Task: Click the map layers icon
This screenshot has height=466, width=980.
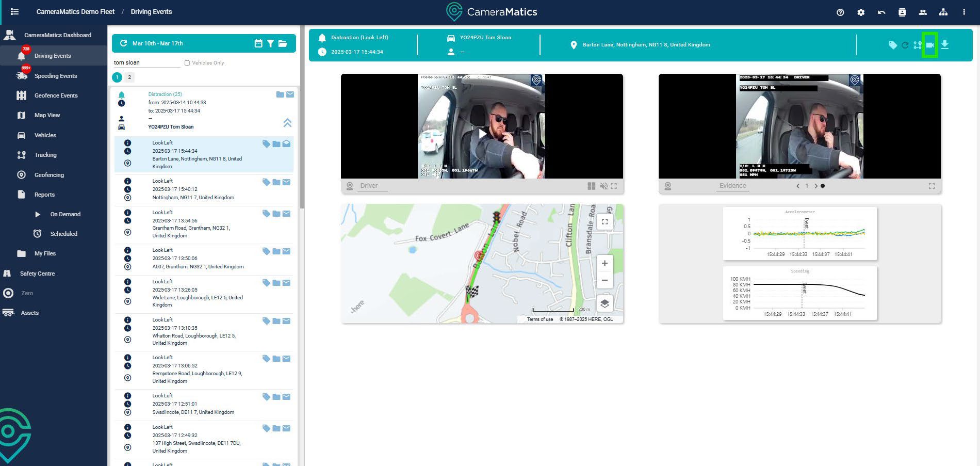Action: (605, 303)
